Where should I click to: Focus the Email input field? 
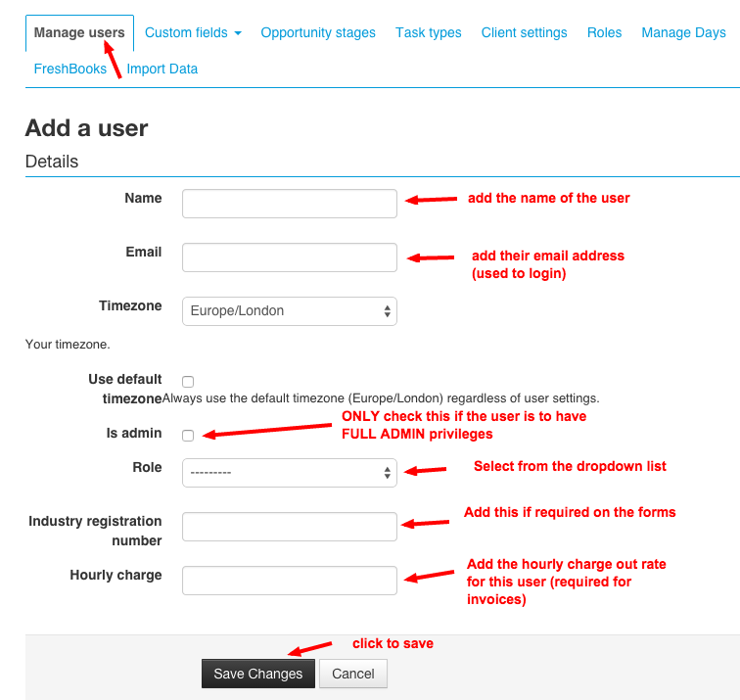pyautogui.click(x=290, y=257)
